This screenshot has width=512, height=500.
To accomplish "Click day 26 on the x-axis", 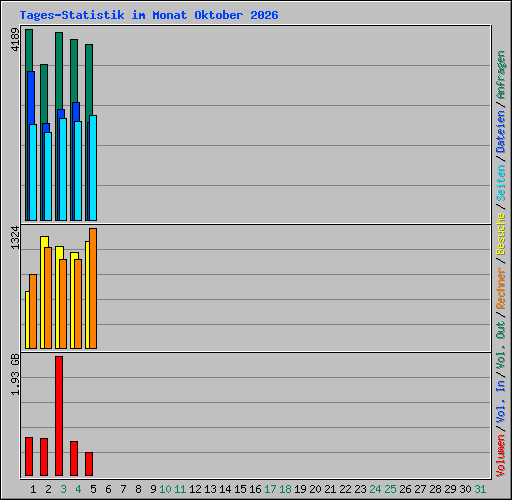I will [405, 489].
